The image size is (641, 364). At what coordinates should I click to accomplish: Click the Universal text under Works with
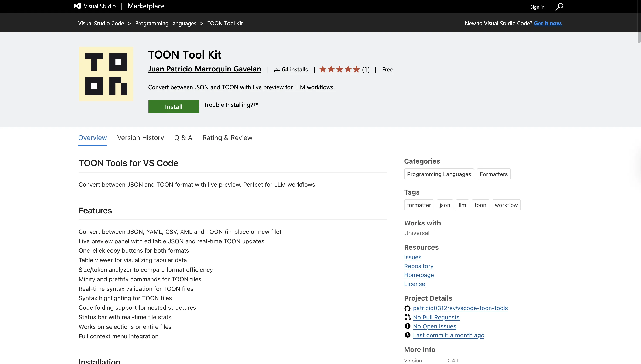point(417,233)
